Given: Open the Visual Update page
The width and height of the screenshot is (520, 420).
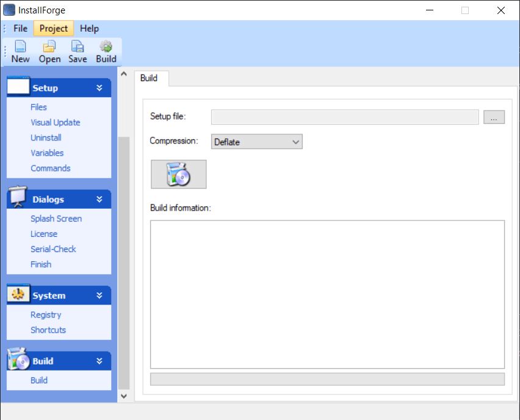Looking at the screenshot, I should point(56,123).
